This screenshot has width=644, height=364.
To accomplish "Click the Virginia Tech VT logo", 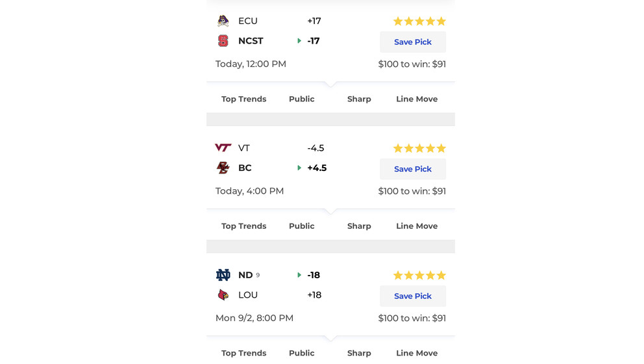I will coord(223,148).
